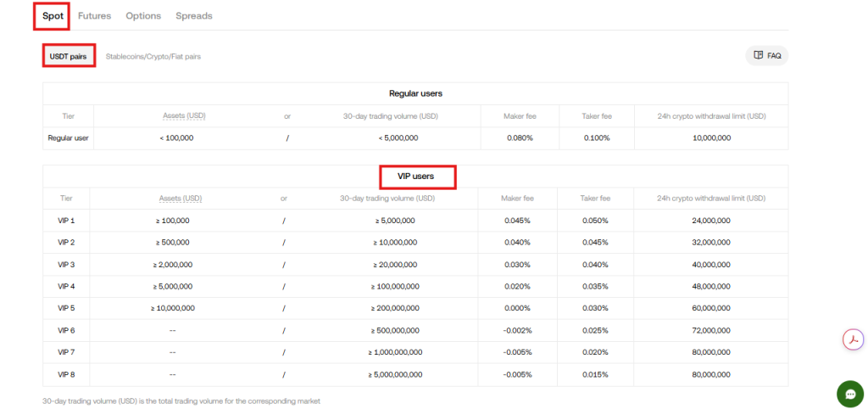868x409 pixels.
Task: Click VIP 5 assets ≥ 10,000,000
Action: [173, 308]
